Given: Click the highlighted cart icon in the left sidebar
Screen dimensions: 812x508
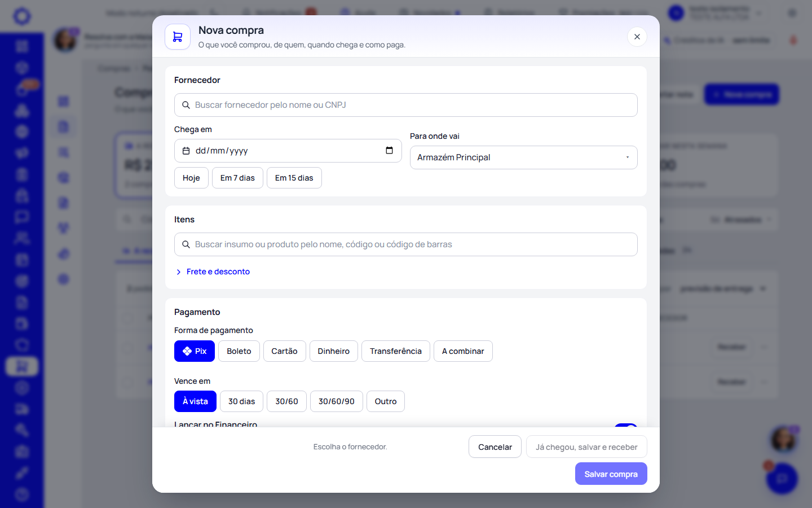Looking at the screenshot, I should (22, 366).
